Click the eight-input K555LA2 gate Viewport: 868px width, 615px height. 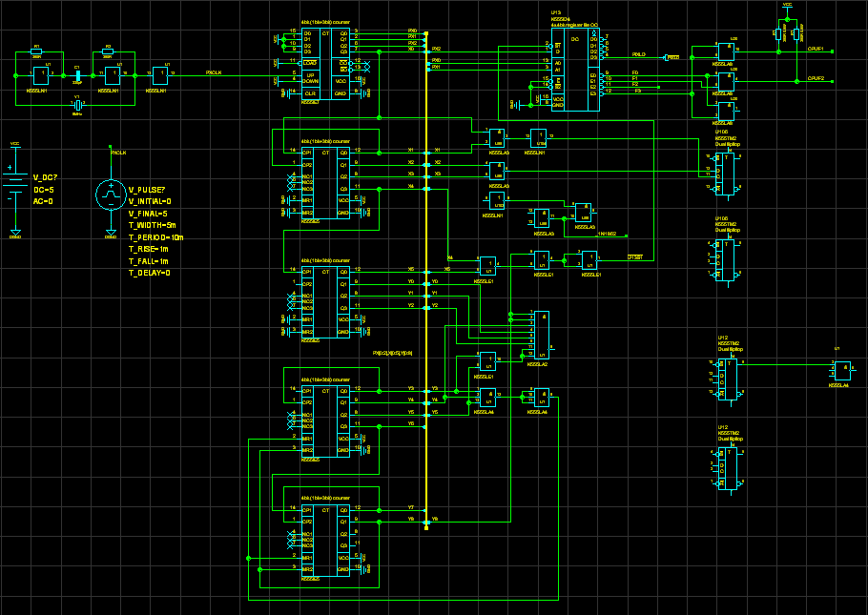[542, 335]
